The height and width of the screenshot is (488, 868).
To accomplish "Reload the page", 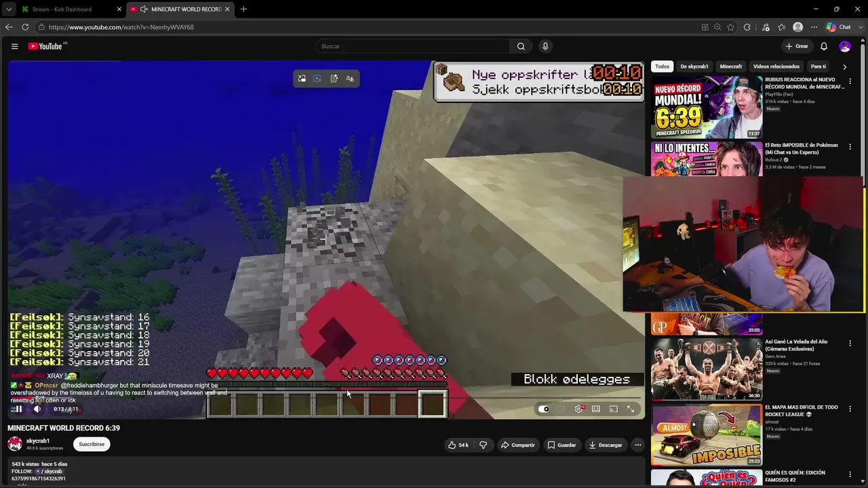I will tap(25, 27).
